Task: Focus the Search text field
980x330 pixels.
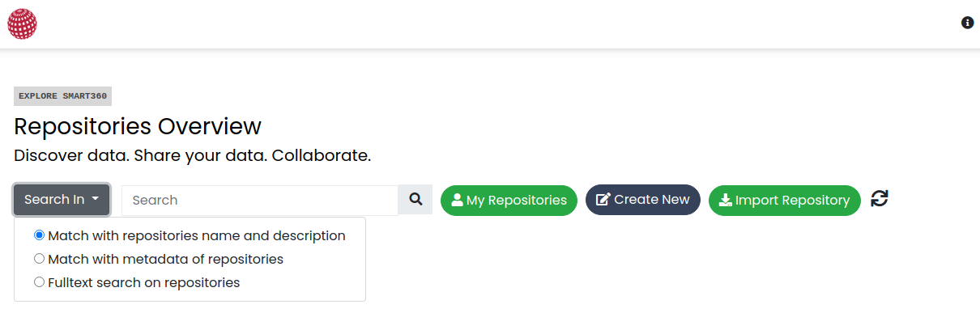Action: coord(260,200)
